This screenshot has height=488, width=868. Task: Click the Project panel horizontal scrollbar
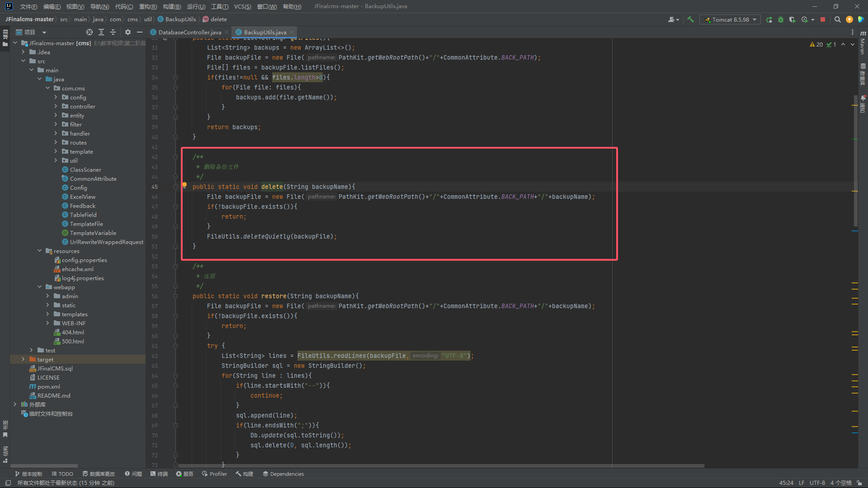tap(44, 465)
